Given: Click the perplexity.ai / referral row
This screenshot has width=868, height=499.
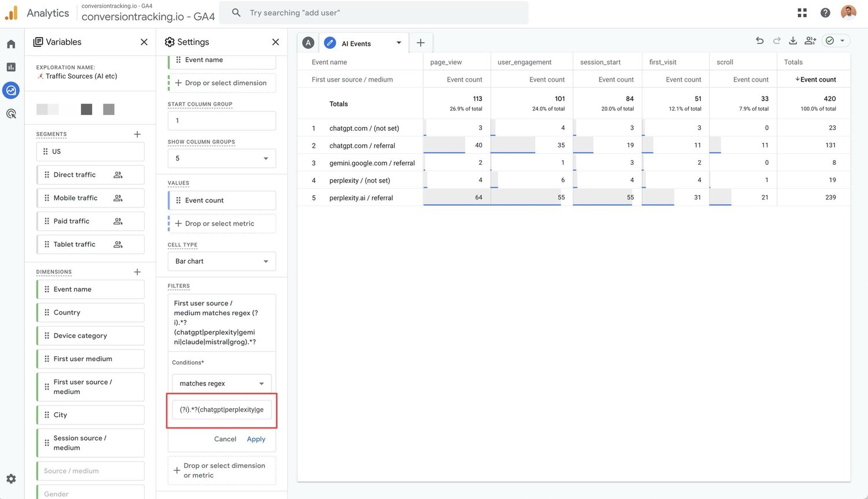Looking at the screenshot, I should click(573, 197).
